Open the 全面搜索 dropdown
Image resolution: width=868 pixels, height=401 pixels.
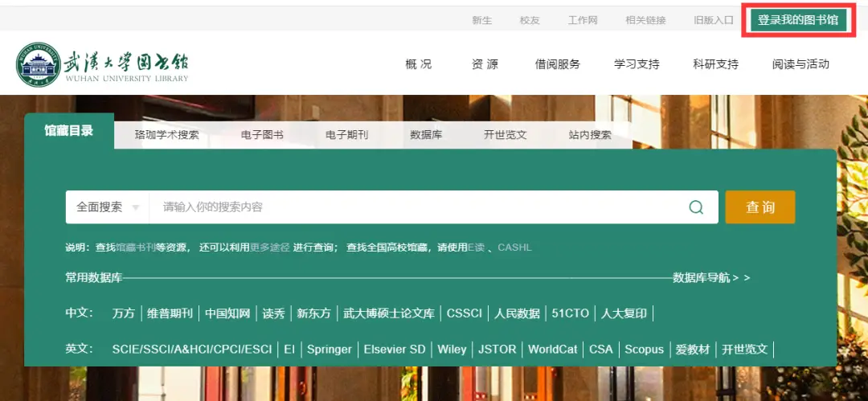point(108,207)
